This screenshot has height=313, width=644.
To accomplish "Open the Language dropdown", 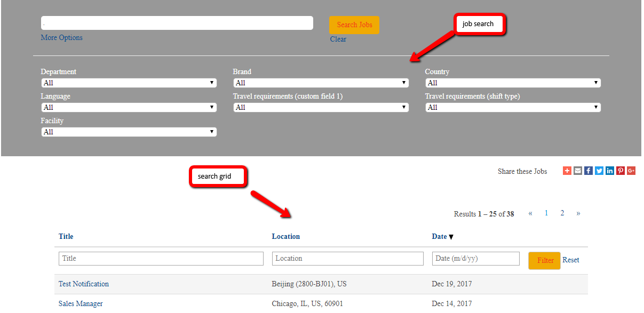I will 129,107.
